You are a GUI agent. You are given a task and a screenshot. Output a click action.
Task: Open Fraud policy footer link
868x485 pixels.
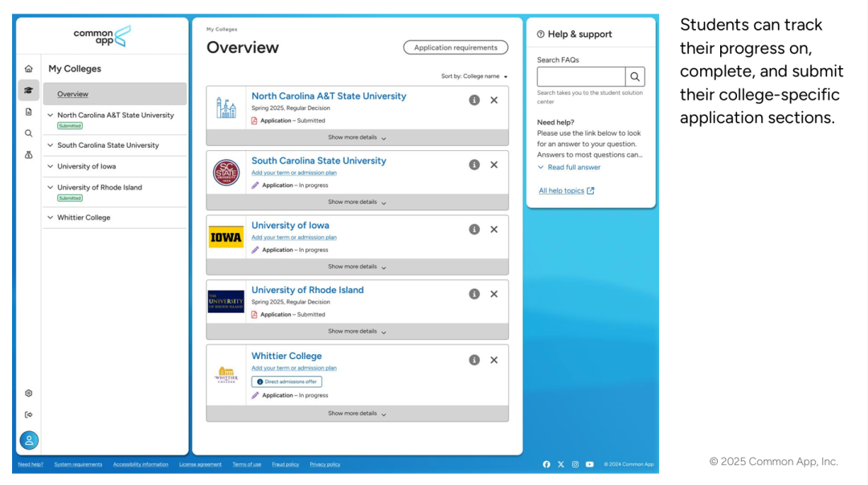click(x=285, y=465)
